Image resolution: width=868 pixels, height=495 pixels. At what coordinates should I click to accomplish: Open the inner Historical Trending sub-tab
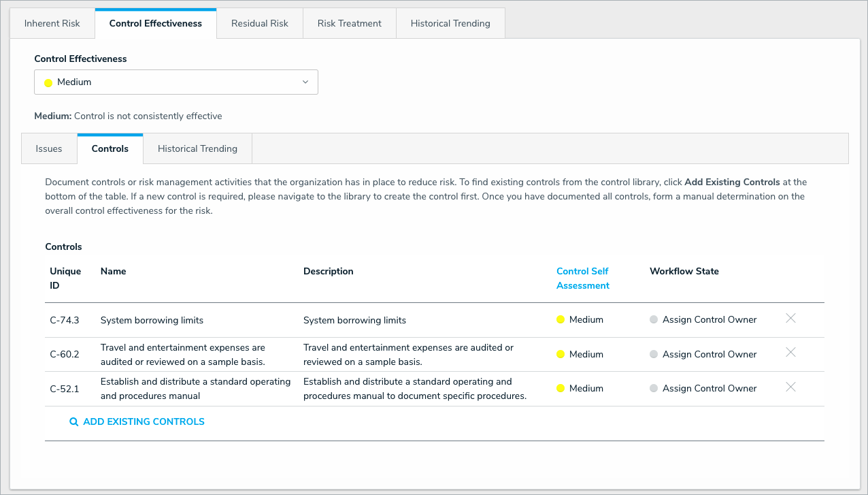click(x=197, y=149)
